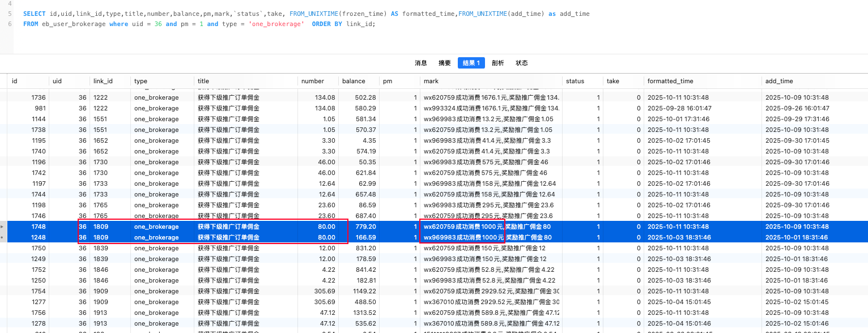Click the 'one_brokerage' string in the SQL query
The image size is (868, 333).
pos(276,24)
